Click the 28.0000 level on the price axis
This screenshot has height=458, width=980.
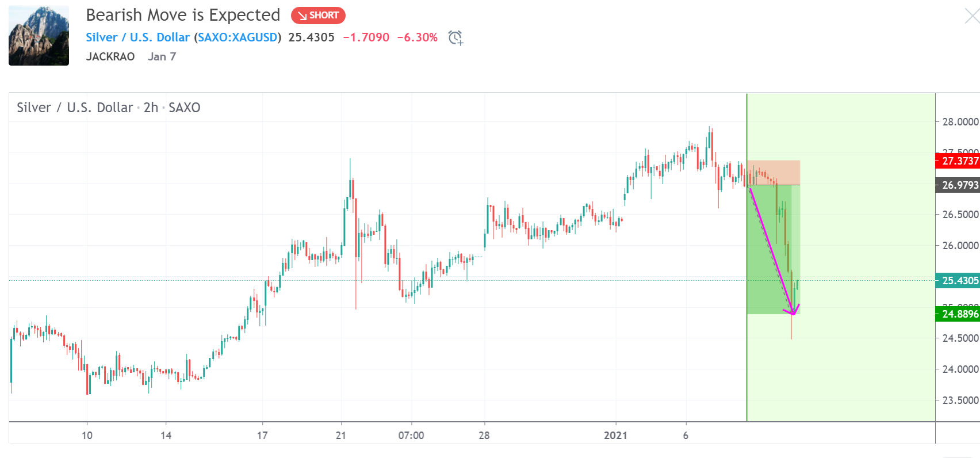pos(960,122)
